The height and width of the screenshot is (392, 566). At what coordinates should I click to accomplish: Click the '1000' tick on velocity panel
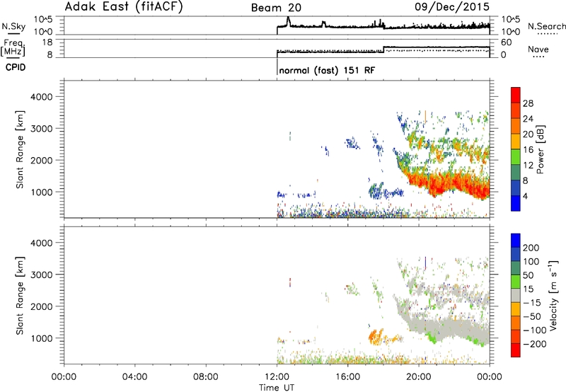pos(42,338)
